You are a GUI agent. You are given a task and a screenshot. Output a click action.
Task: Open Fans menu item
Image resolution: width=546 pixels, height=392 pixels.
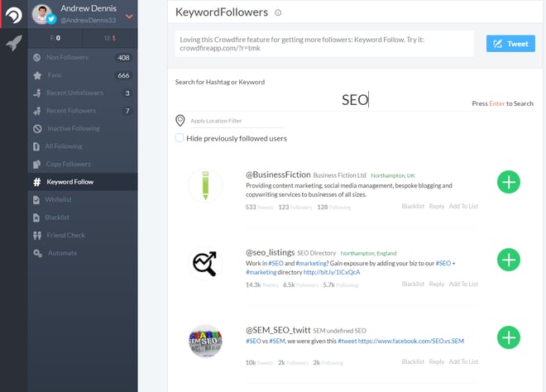tap(83, 75)
